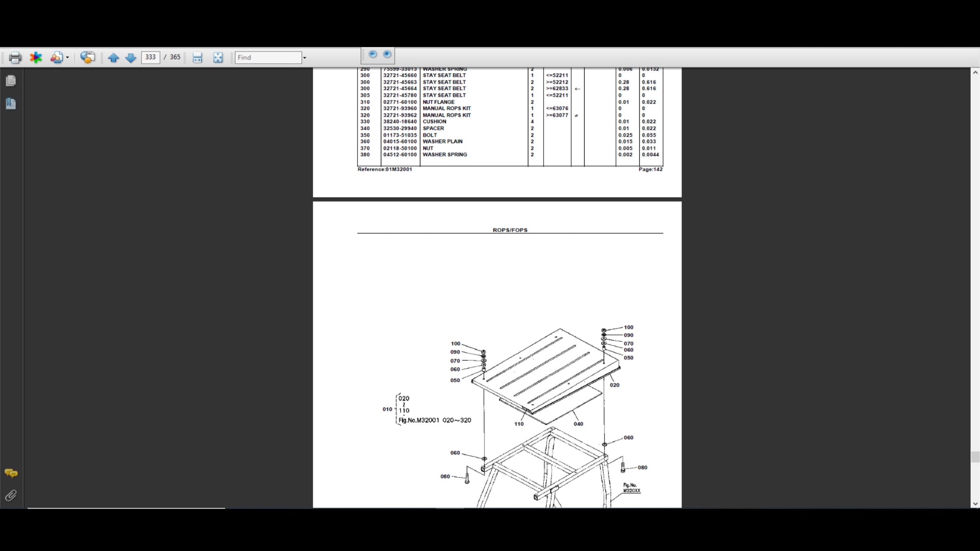Click the vertical scrollbar down arrow
This screenshot has height=551, width=980.
tap(975, 504)
